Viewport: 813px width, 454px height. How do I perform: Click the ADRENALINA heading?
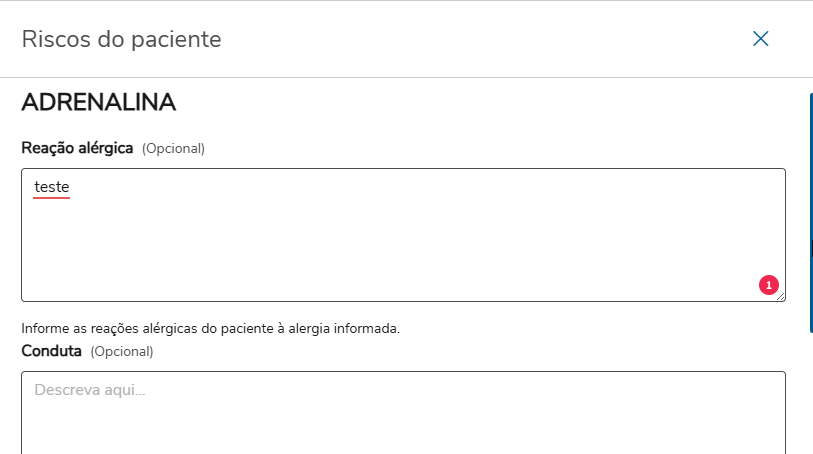click(98, 102)
